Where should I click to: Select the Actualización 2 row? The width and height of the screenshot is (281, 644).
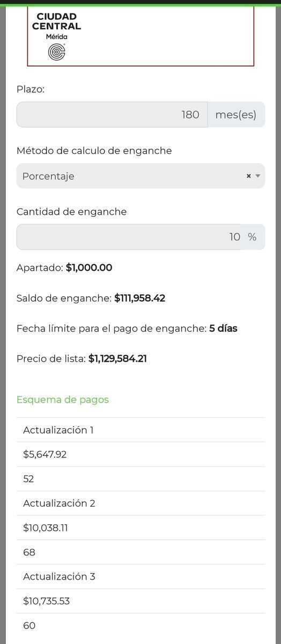coord(140,503)
